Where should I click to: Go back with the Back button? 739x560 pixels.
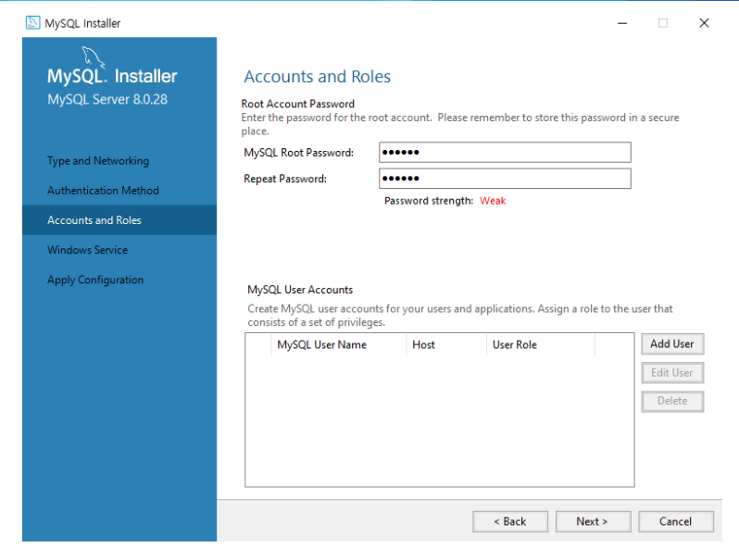coord(510,521)
